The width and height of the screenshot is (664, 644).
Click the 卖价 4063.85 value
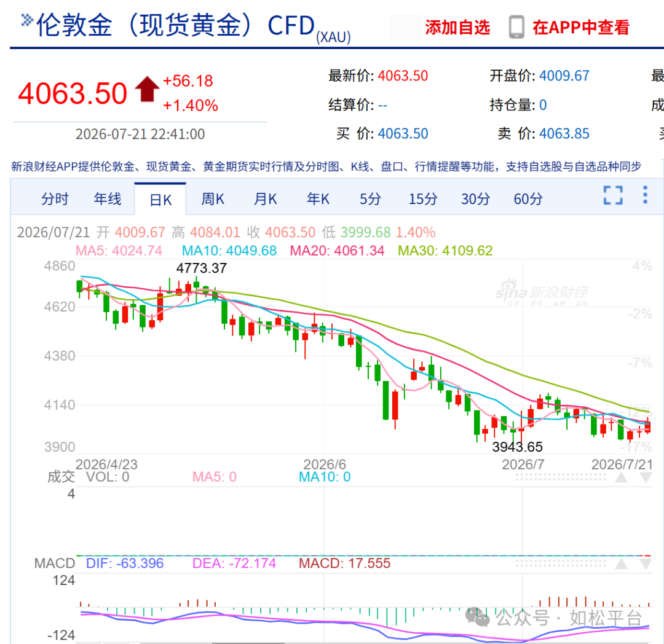point(564,134)
